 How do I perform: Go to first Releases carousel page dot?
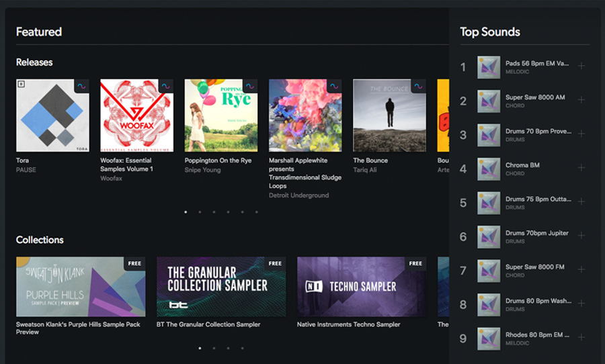(186, 212)
